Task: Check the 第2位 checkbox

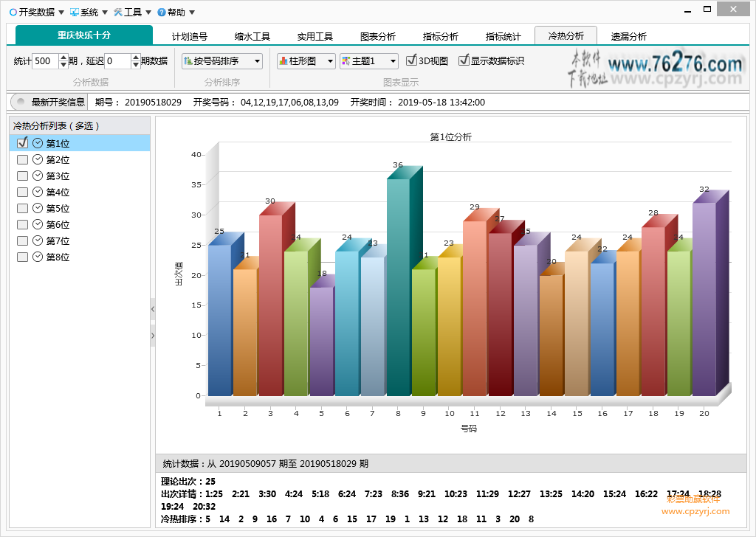Action: click(22, 159)
